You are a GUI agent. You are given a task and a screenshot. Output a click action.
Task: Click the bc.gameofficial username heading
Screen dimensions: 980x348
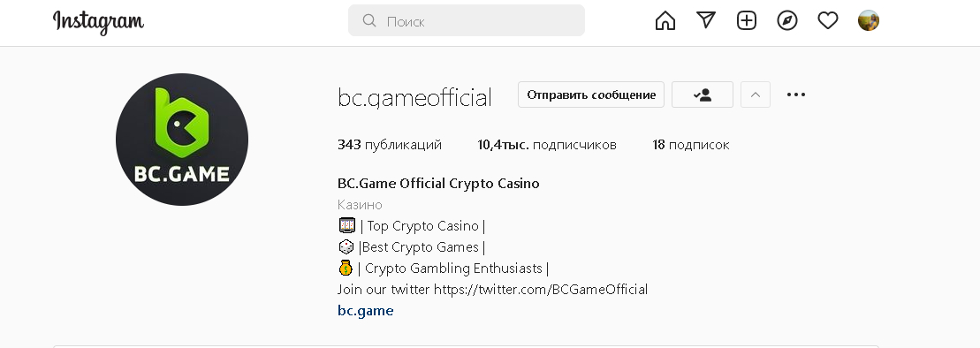(414, 98)
